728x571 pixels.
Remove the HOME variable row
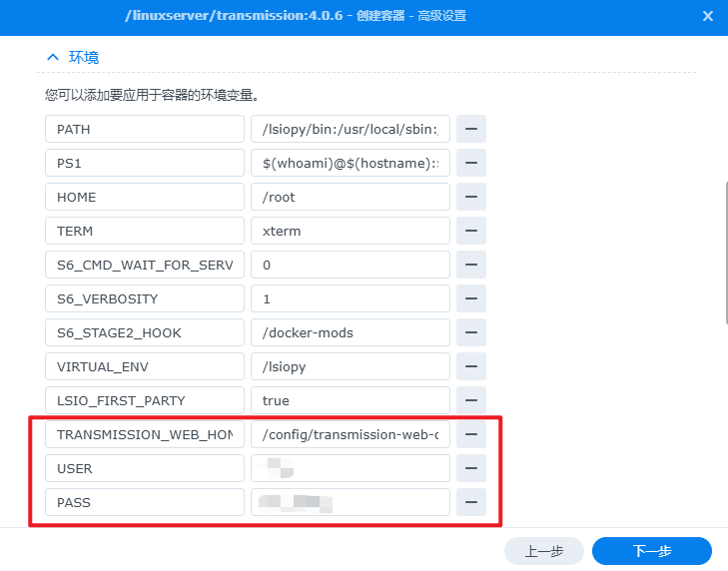tap(470, 197)
